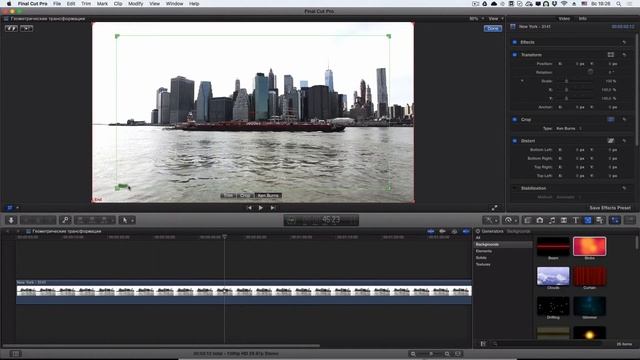640x360 pixels.
Task: Disable the Crop checkbox
Action: click(x=515, y=120)
